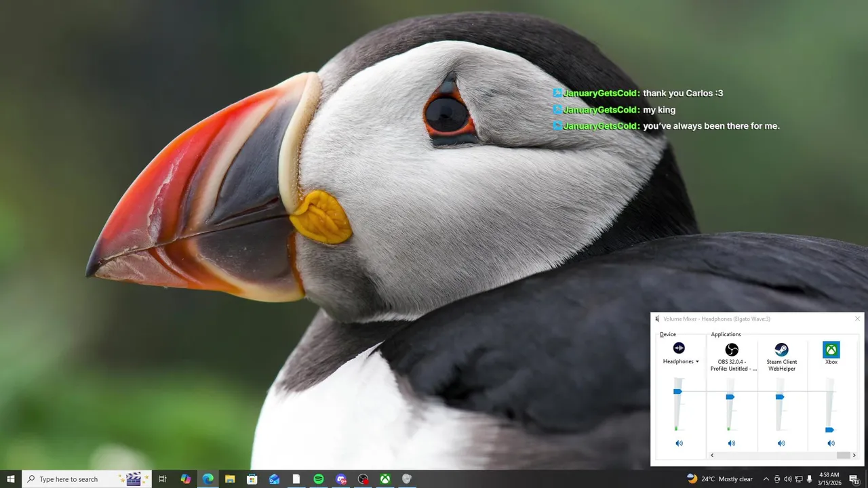Click the chat message 'thank you Carlos :3'
This screenshot has width=868, height=488.
[x=683, y=94]
